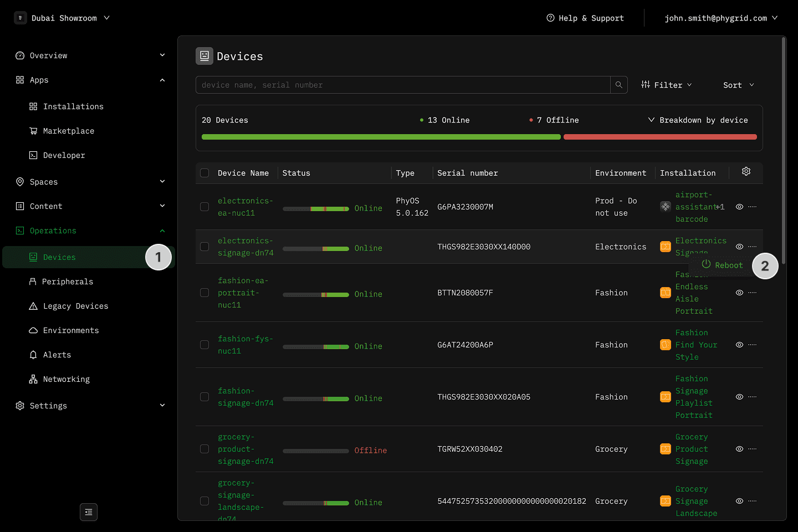798x532 pixels.
Task: Open more options for electronics-ea-nuc11
Action: click(x=752, y=207)
